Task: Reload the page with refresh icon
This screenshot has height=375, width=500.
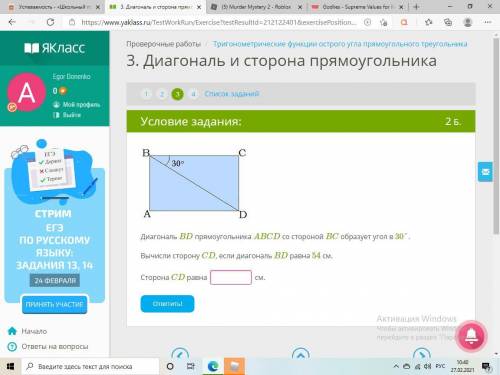Action: click(x=50, y=22)
